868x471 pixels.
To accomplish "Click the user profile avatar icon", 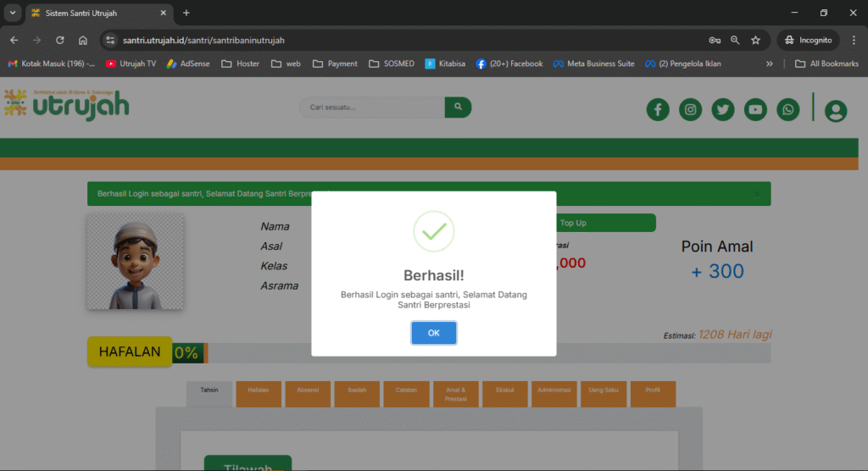I will [x=835, y=110].
